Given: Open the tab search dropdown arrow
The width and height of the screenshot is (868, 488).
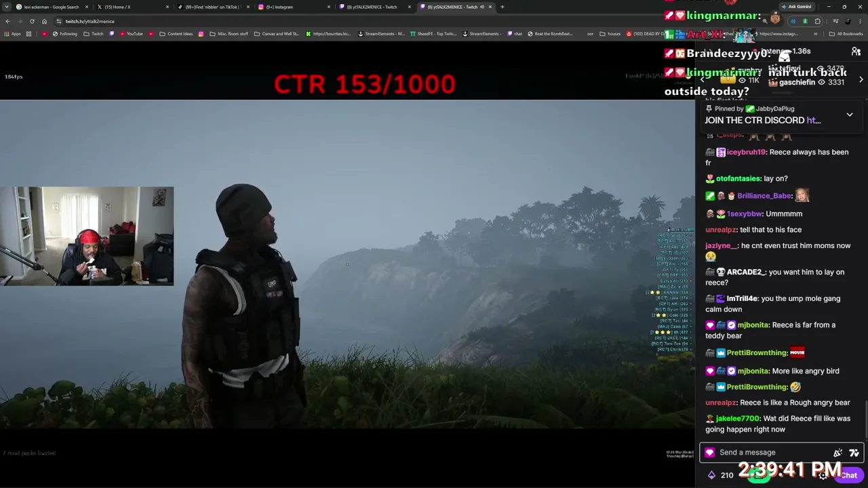Looking at the screenshot, I should pos(7,7).
